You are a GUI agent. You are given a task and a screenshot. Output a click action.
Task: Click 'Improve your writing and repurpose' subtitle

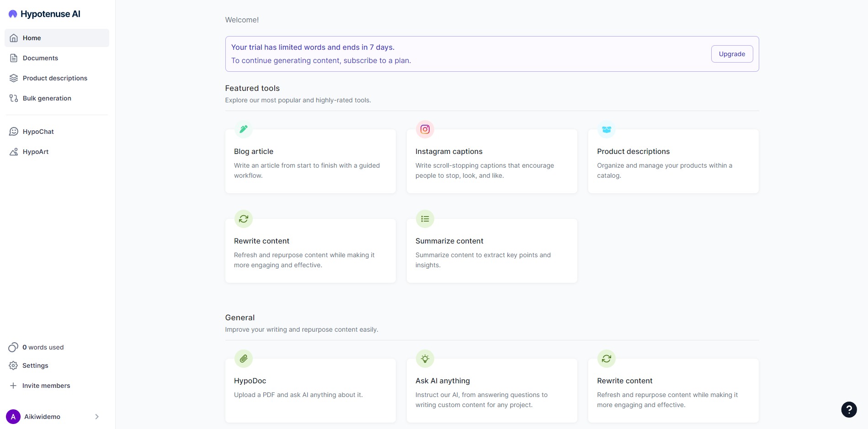tap(302, 329)
